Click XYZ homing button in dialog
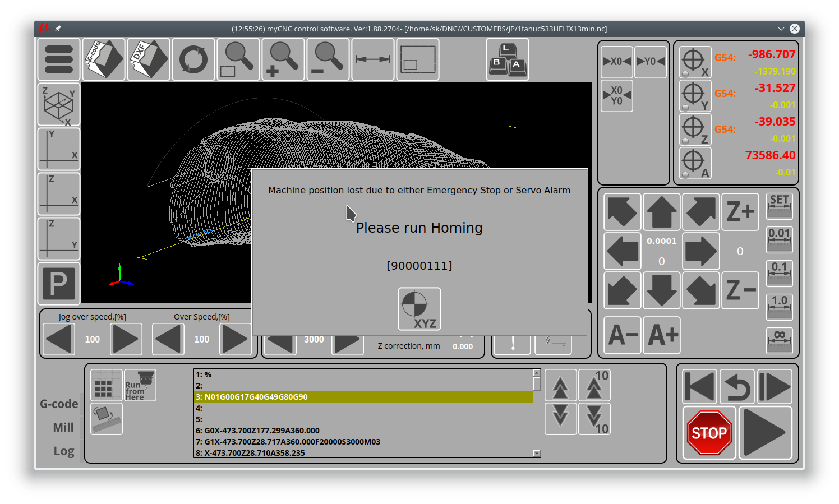The height and width of the screenshot is (504, 839). (x=419, y=309)
